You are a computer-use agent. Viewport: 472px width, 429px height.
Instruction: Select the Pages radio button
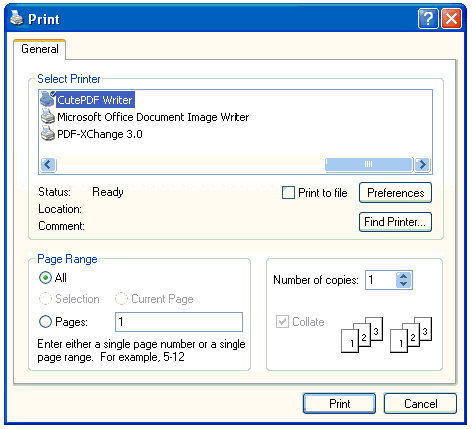[x=45, y=322]
